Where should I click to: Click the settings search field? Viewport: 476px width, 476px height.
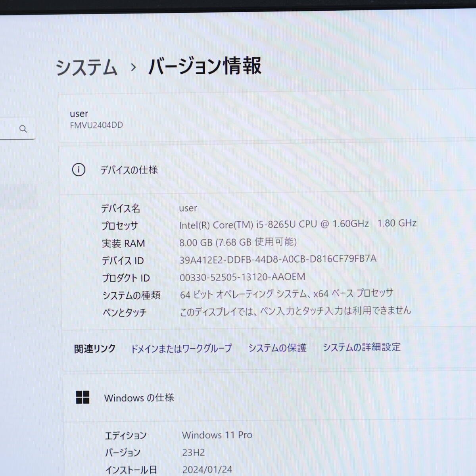(x=17, y=129)
